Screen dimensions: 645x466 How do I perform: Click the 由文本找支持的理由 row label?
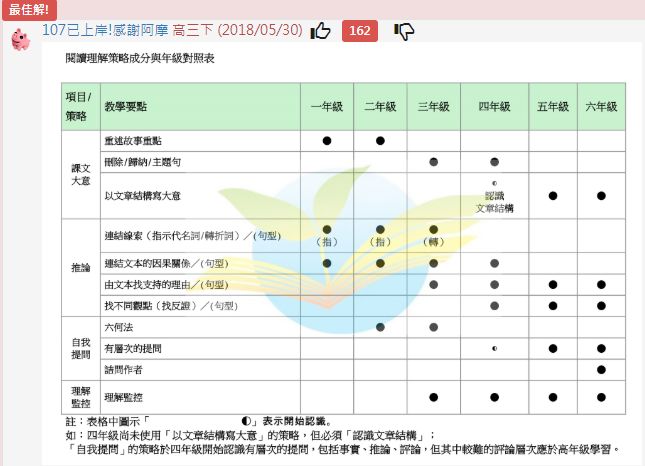[x=166, y=285]
